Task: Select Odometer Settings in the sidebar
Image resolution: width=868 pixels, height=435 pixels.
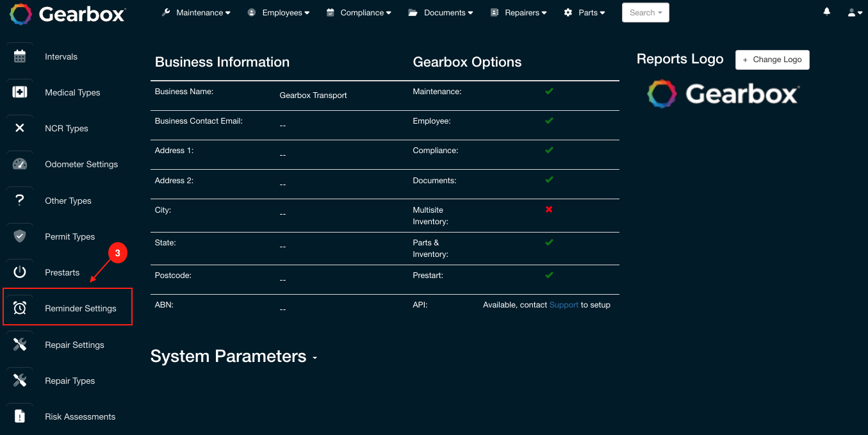Action: 81,164
